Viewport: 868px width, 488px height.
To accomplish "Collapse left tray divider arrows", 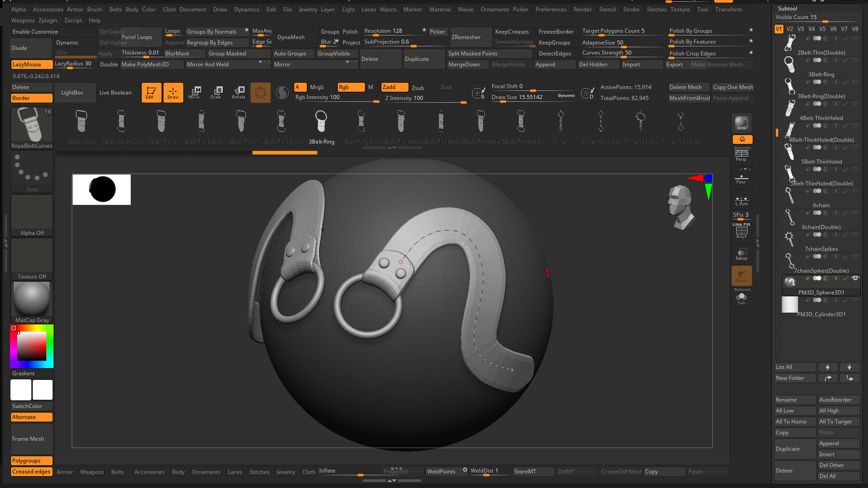I will tap(6, 244).
